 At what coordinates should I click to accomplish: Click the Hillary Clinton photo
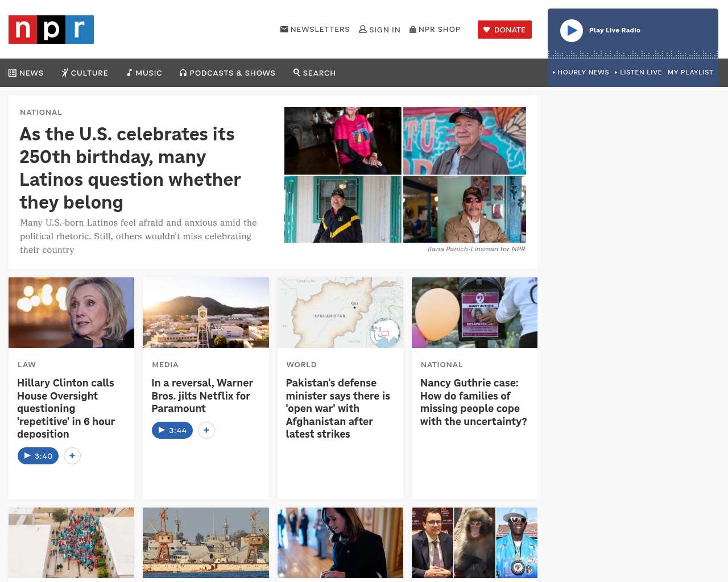click(72, 313)
